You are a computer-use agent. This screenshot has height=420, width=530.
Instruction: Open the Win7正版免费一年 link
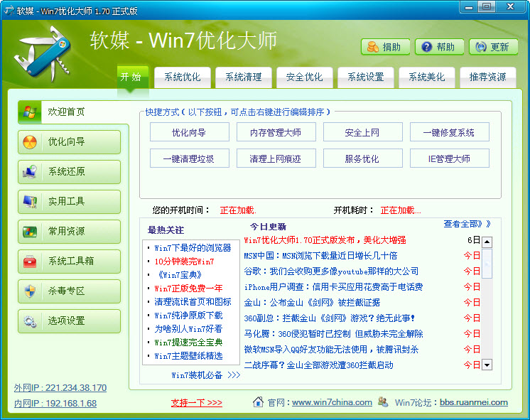tap(188, 289)
